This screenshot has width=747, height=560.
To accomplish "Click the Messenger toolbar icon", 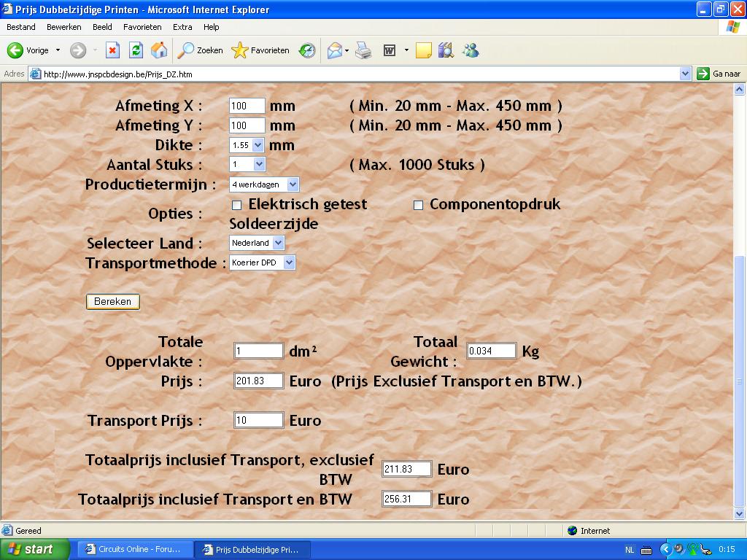I will (x=471, y=50).
